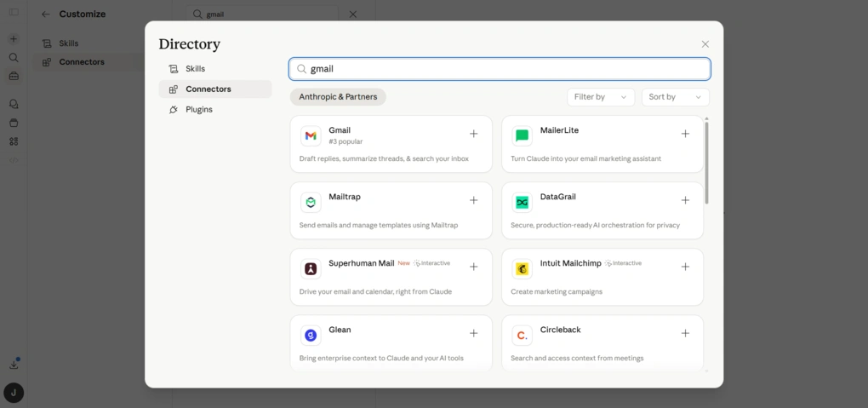Add the DataGrail connector with plus icon
This screenshot has height=408, width=868.
point(685,200)
